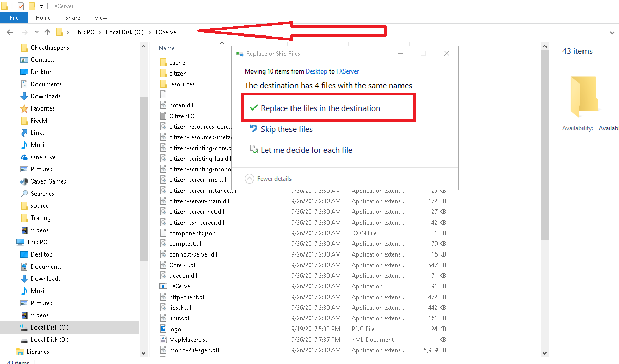This screenshot has height=364, width=619.
Task: Open the FXServer link in dialog
Action: [347, 71]
